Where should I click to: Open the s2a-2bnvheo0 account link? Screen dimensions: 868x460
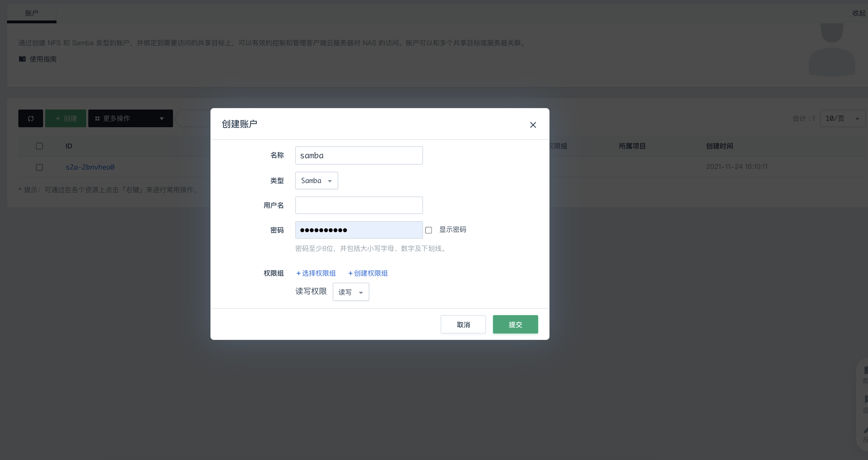point(90,167)
